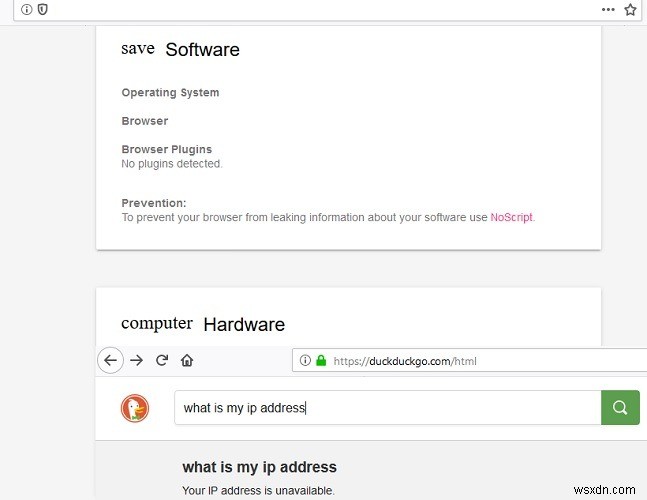The width and height of the screenshot is (647, 500).
Task: Open the NoScript link
Action: 511,217
